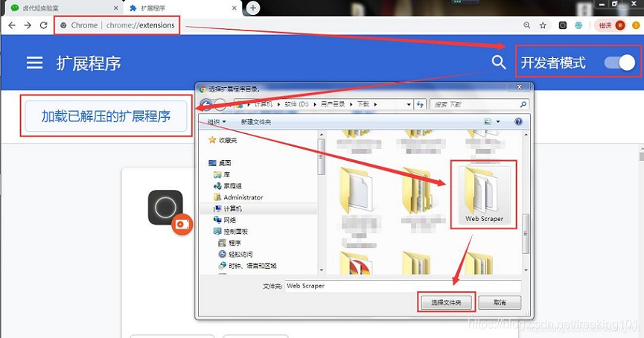Open the 组织 dropdown menu

tap(217, 122)
